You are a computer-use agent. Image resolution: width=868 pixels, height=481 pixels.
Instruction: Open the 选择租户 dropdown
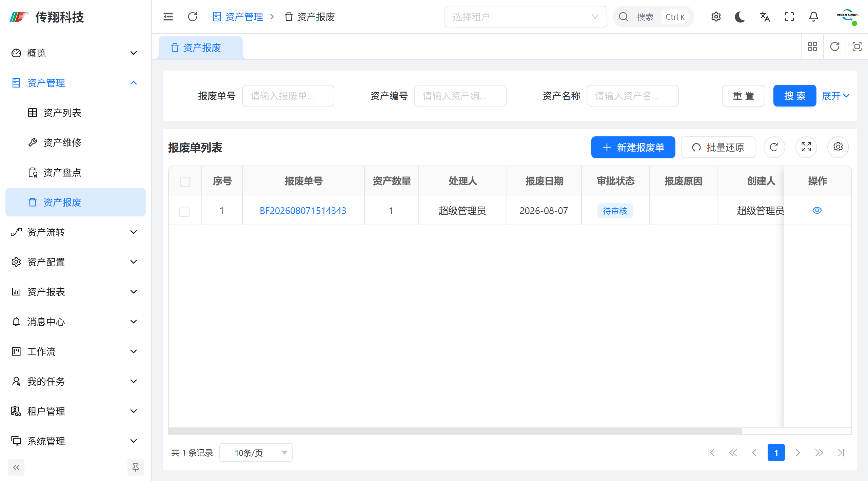coord(526,17)
